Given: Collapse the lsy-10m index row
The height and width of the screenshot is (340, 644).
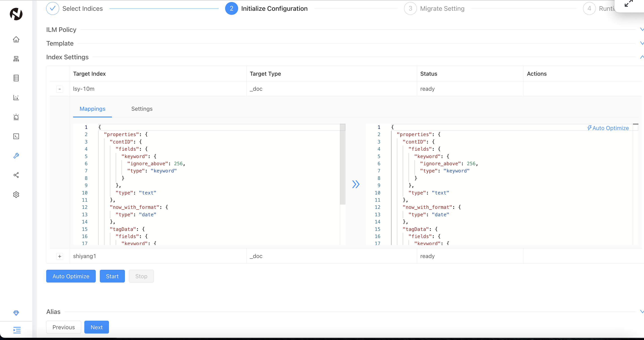Looking at the screenshot, I should (59, 89).
